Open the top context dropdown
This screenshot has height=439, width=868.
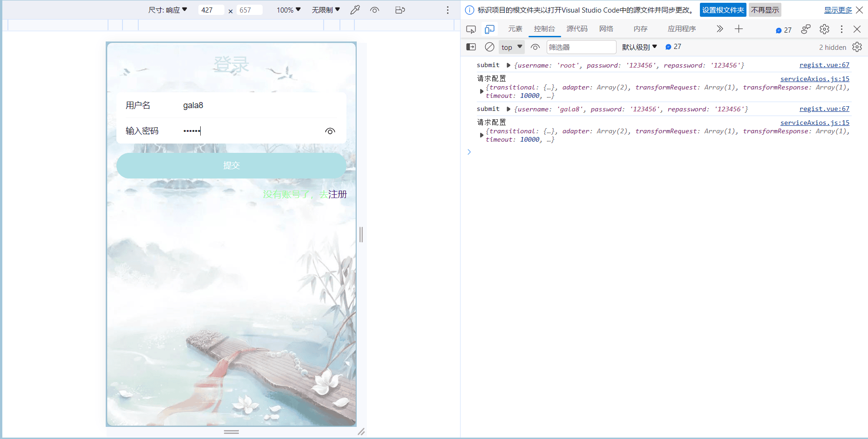[x=512, y=47]
